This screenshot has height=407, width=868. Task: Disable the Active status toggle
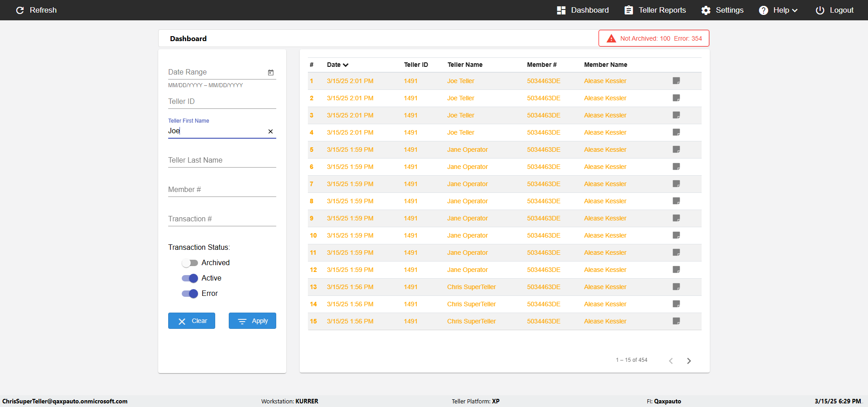click(x=190, y=278)
